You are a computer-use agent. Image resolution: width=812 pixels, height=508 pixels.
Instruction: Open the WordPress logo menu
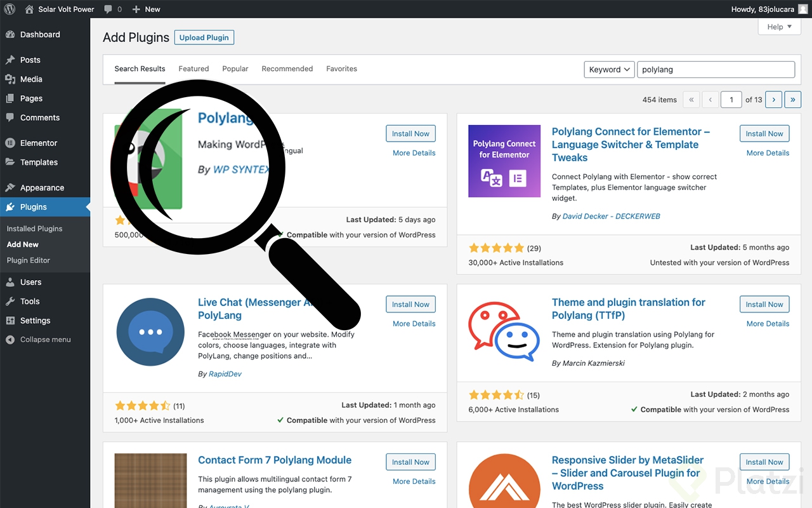click(10, 10)
